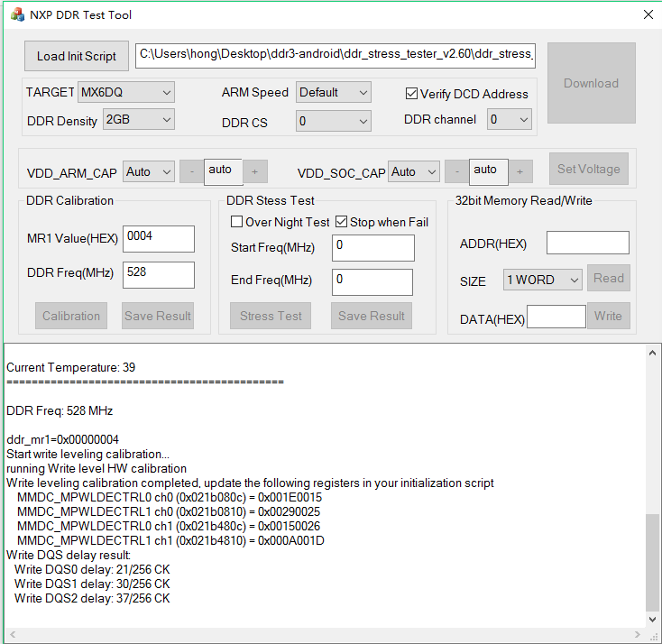Click the Start Freq(MHz) input field
This screenshot has height=644, width=662.
point(373,247)
